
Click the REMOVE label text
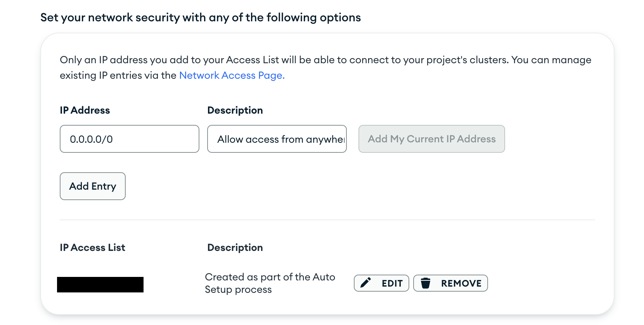pyautogui.click(x=462, y=283)
